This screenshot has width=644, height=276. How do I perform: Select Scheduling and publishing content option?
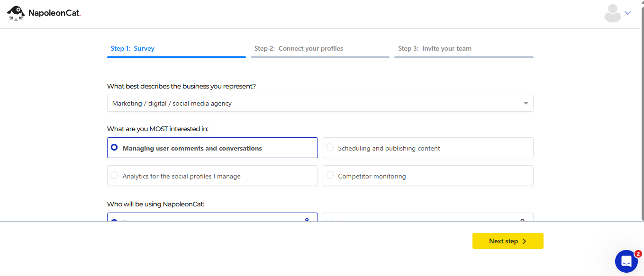click(x=427, y=148)
